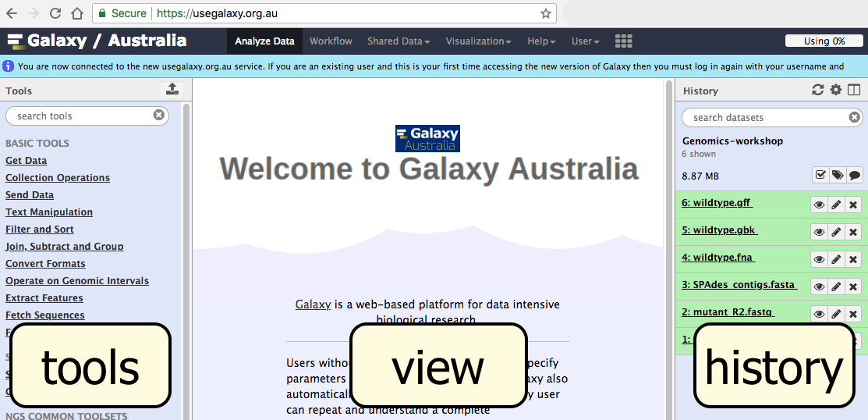
Task: Open the 5: wildtype.gbk dataset name
Action: click(719, 230)
